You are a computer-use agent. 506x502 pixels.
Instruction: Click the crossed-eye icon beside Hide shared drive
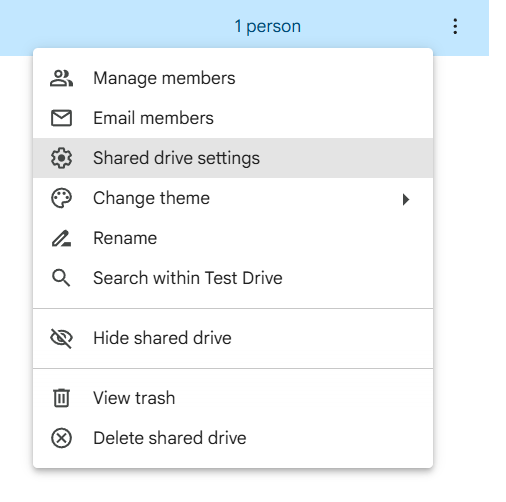tap(61, 338)
